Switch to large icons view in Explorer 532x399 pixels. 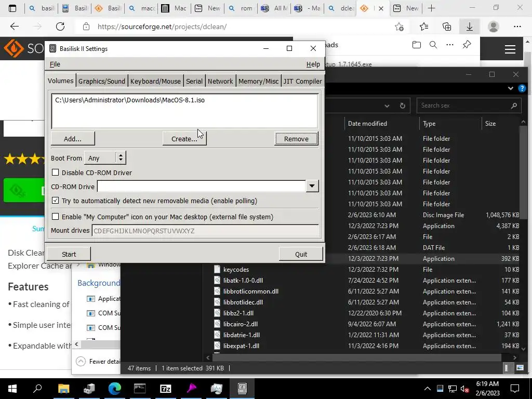(520, 368)
